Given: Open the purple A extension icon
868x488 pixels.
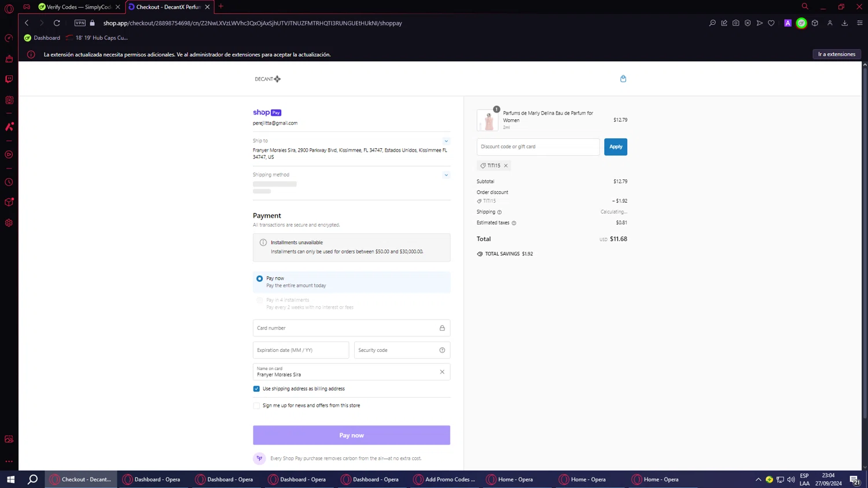Looking at the screenshot, I should (788, 23).
